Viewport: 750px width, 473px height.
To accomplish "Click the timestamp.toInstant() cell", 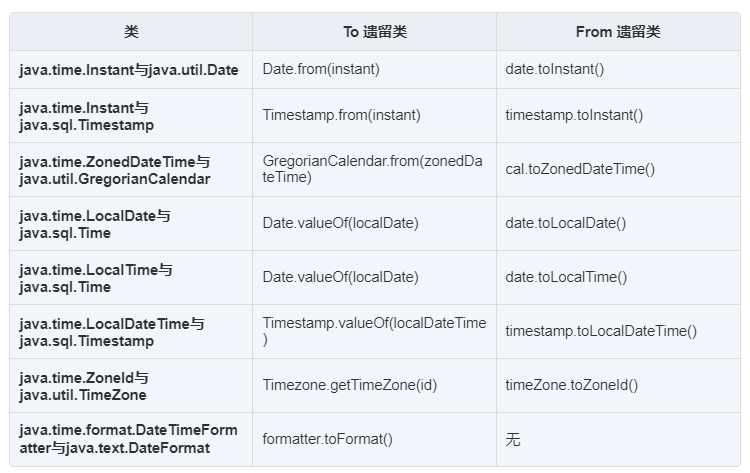I will (618, 115).
